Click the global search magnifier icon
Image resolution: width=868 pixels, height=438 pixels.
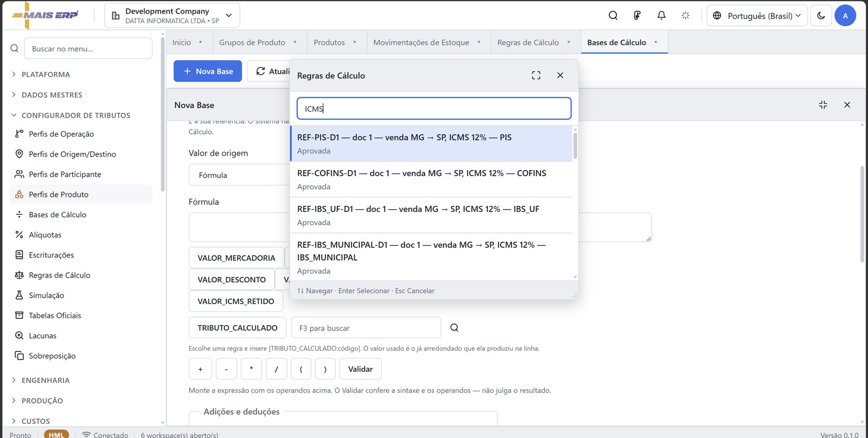point(613,16)
